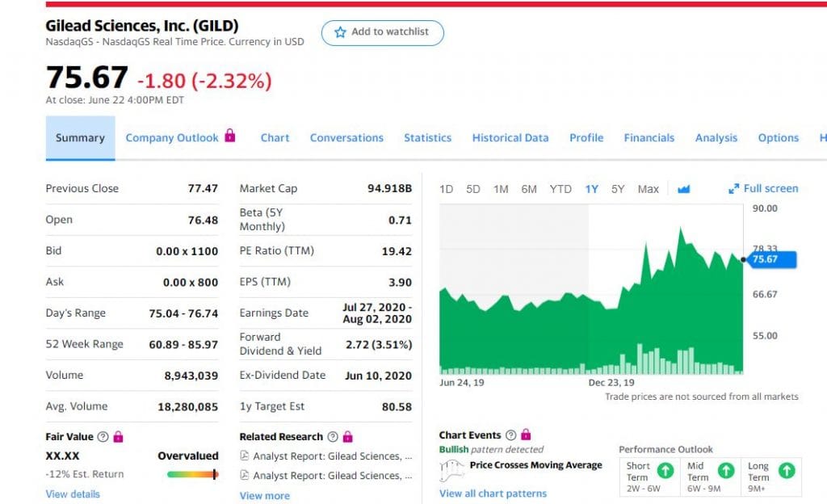Click the lock icon next to Fair Value

[x=118, y=436]
